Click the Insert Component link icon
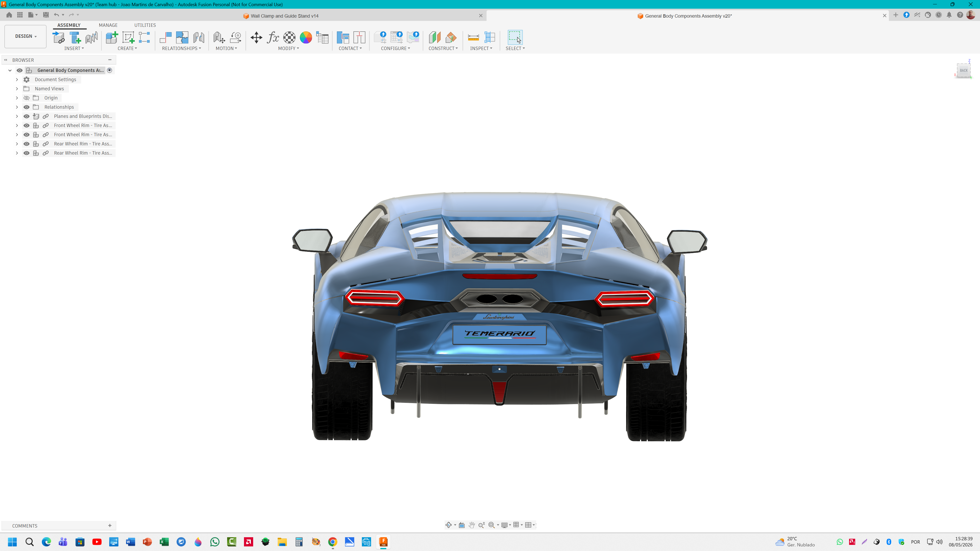 [x=59, y=37]
